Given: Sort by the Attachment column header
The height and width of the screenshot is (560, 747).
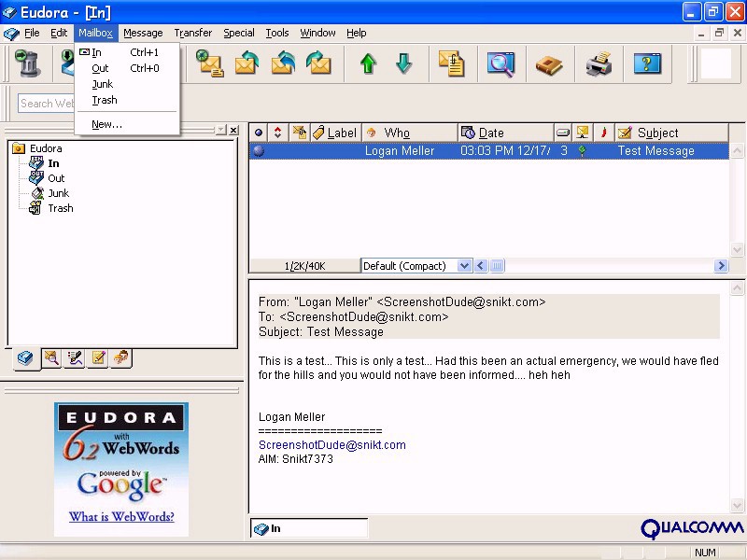Looking at the screenshot, I should tap(300, 133).
